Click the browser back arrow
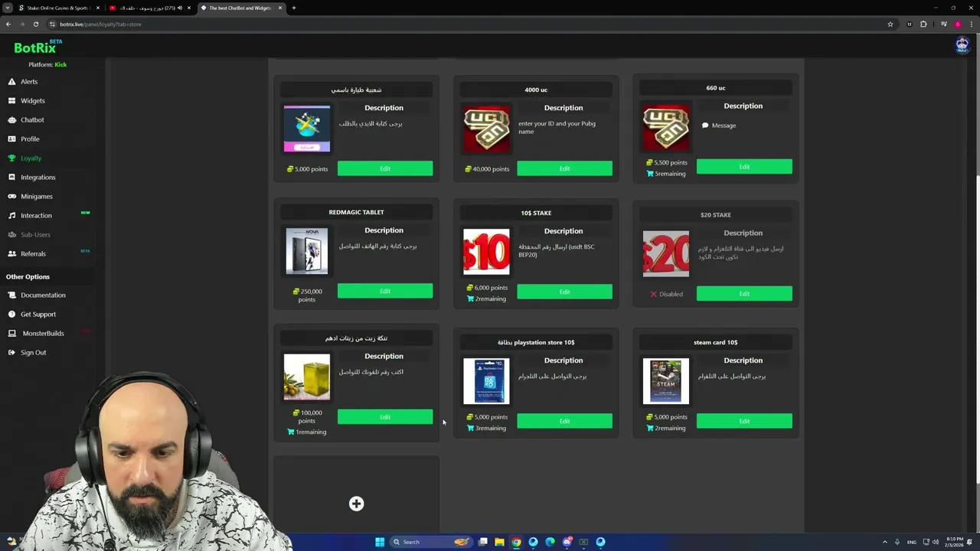This screenshot has width=980, height=551. [8, 24]
